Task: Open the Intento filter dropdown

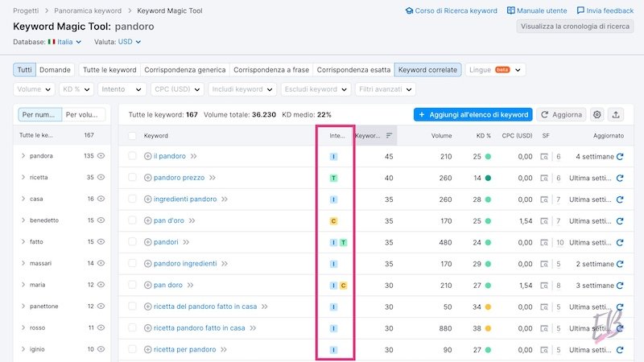Action: tap(122, 89)
